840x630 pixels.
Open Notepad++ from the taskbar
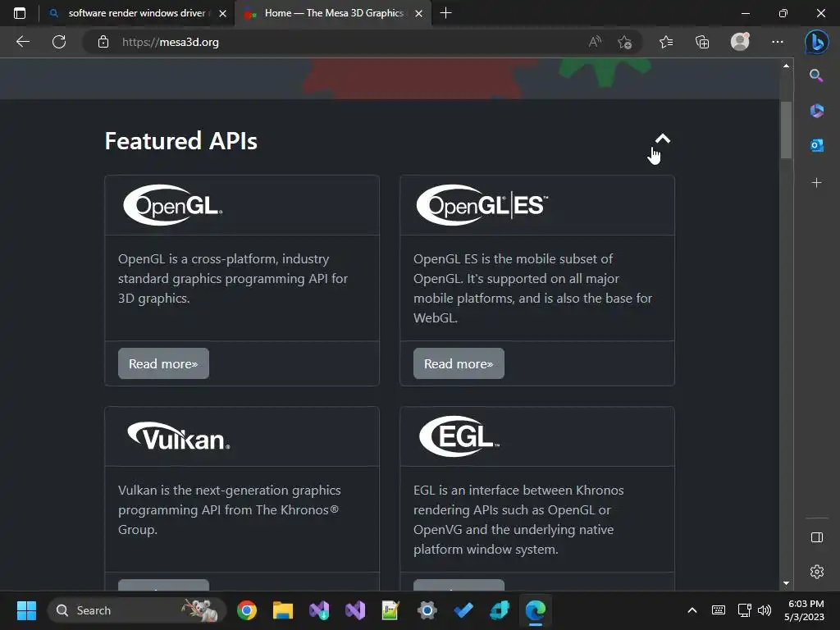point(390,610)
